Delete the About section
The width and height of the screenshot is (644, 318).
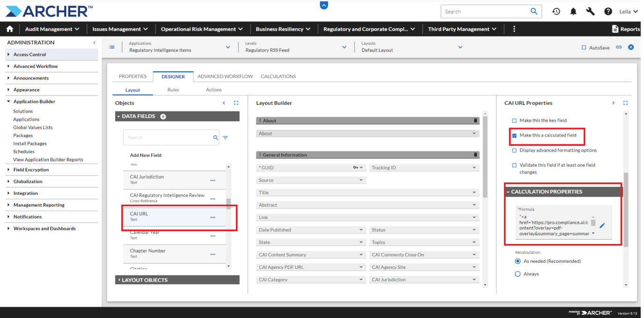pos(476,120)
